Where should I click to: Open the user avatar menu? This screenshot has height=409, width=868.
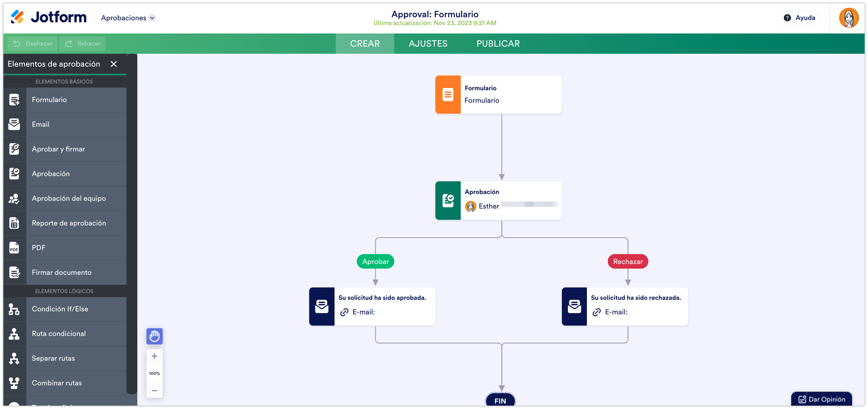[x=849, y=18]
